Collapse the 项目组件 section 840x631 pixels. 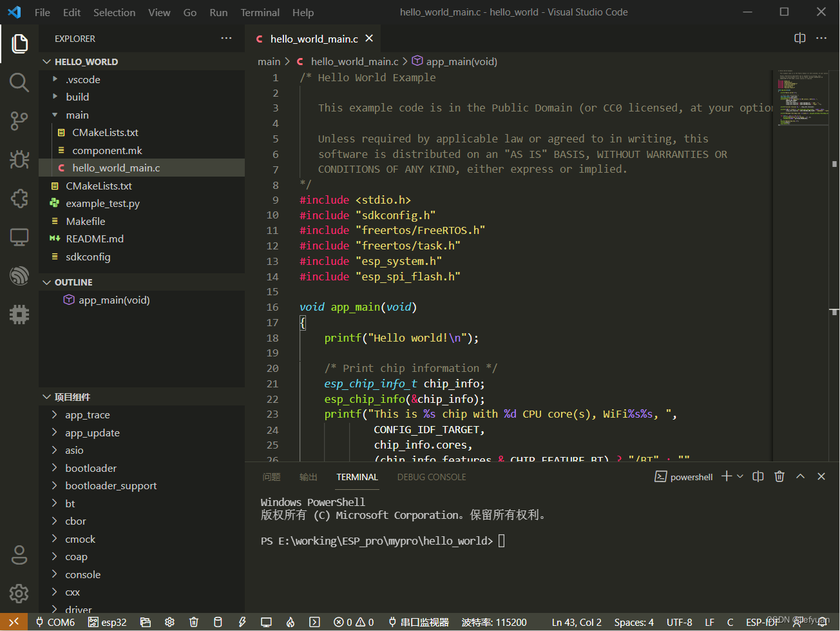tap(142, 397)
